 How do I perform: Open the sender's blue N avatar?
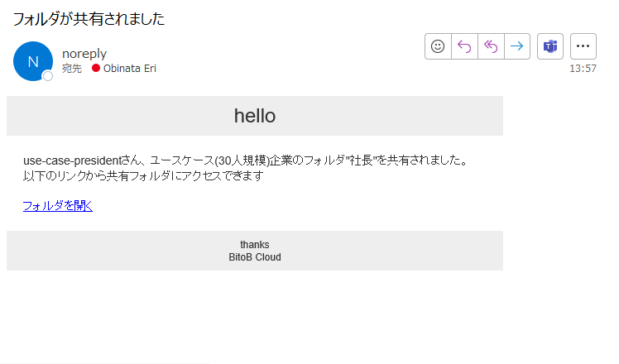click(33, 61)
